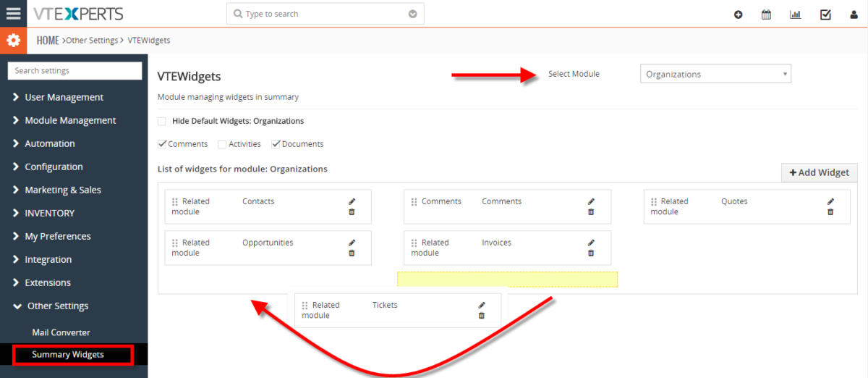Open the hamburger main menu

(x=13, y=14)
